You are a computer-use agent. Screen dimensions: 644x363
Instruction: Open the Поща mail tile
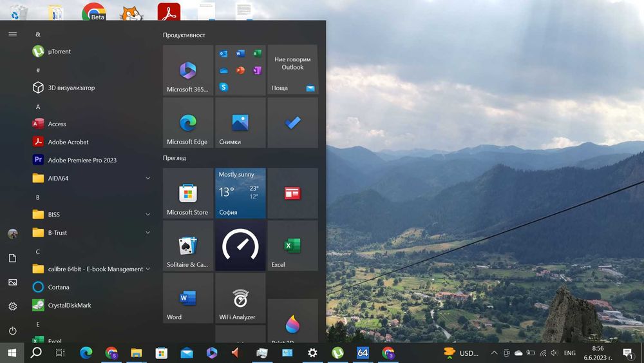(292, 70)
